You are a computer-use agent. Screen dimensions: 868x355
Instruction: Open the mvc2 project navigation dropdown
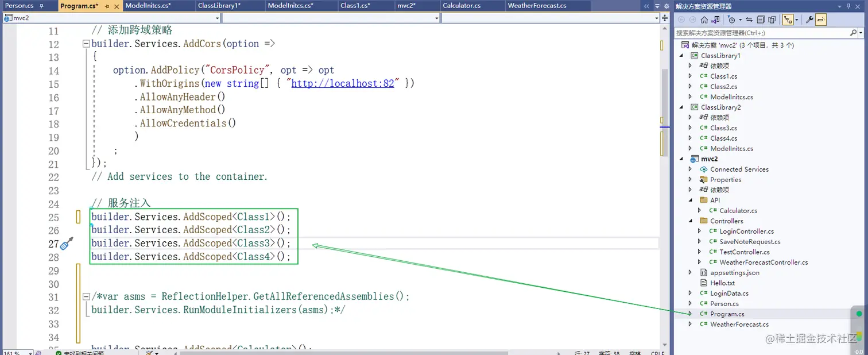217,18
